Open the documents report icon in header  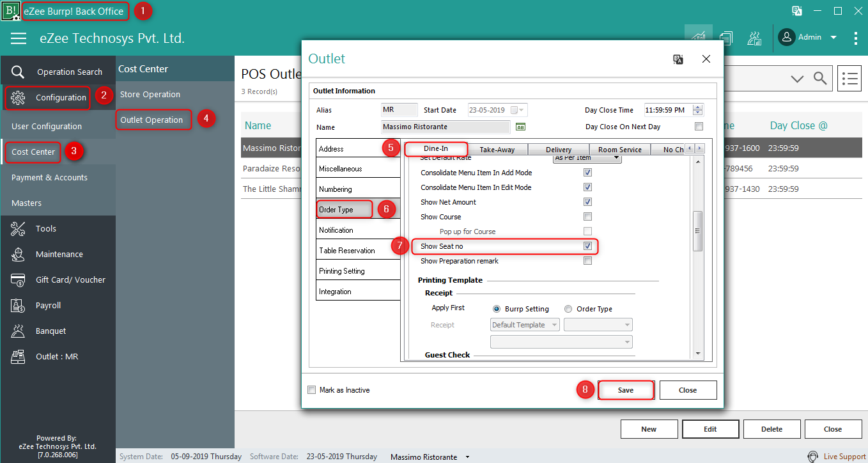726,38
